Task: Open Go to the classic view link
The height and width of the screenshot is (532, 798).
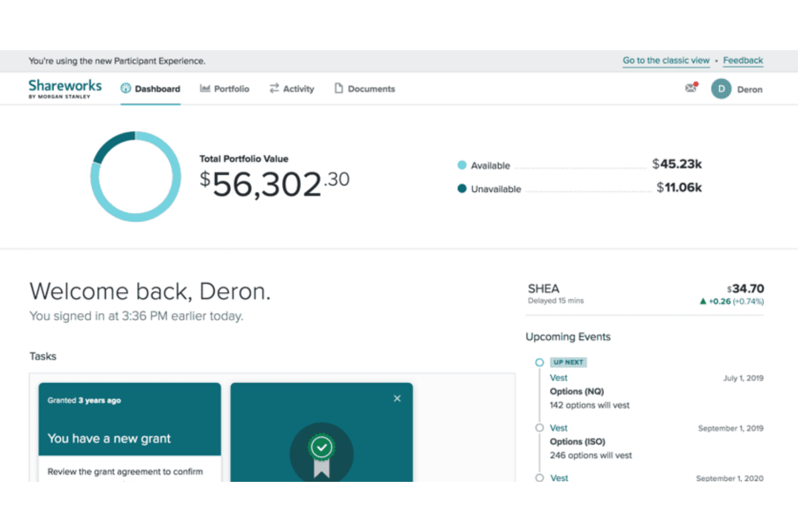Action: (665, 60)
